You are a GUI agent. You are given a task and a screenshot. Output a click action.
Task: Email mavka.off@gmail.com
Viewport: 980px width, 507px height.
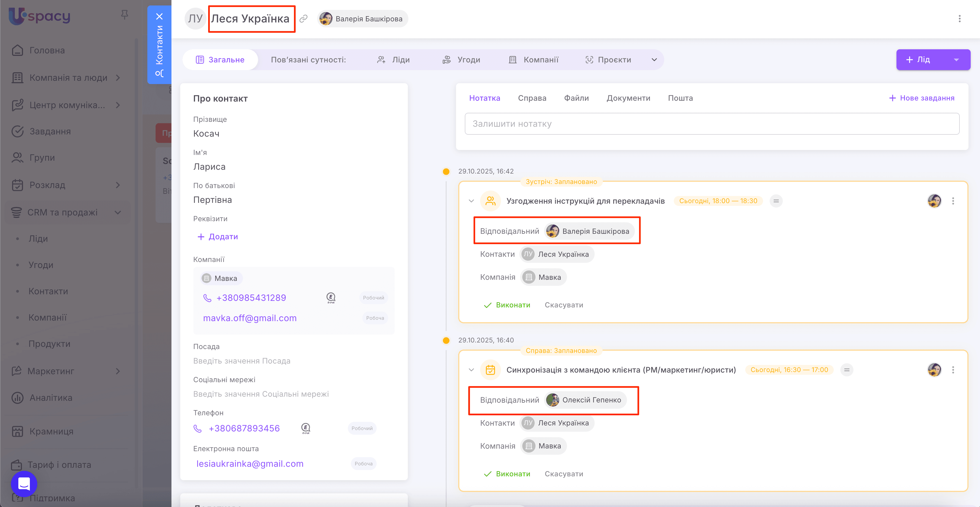point(250,318)
